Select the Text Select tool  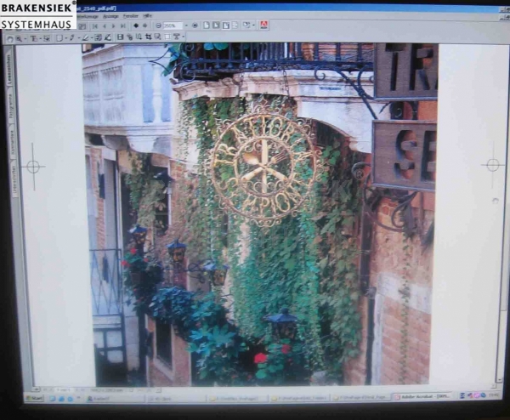33,38
